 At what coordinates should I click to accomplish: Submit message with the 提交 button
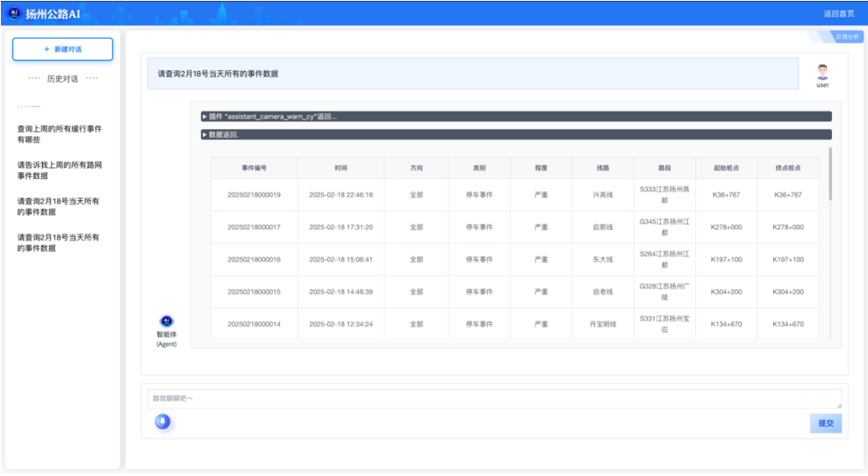point(825,423)
